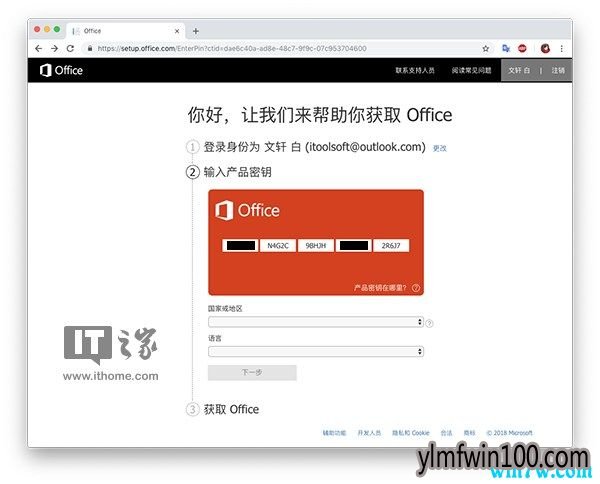Click help icon beside country dropdown

click(429, 323)
